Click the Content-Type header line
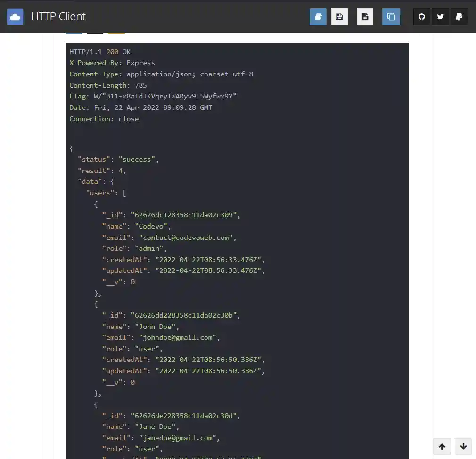Image resolution: width=476 pixels, height=459 pixels. [161, 74]
